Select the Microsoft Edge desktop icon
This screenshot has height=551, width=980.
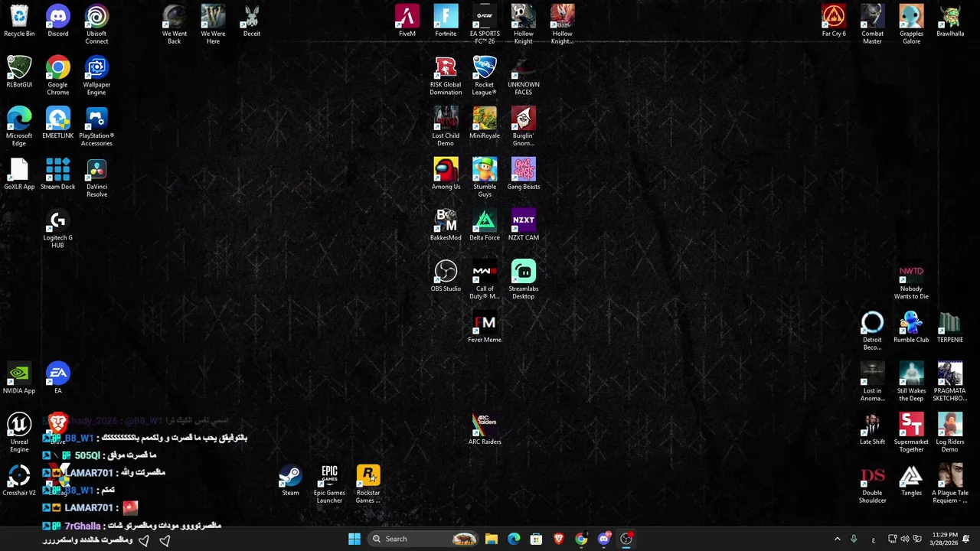tap(19, 127)
